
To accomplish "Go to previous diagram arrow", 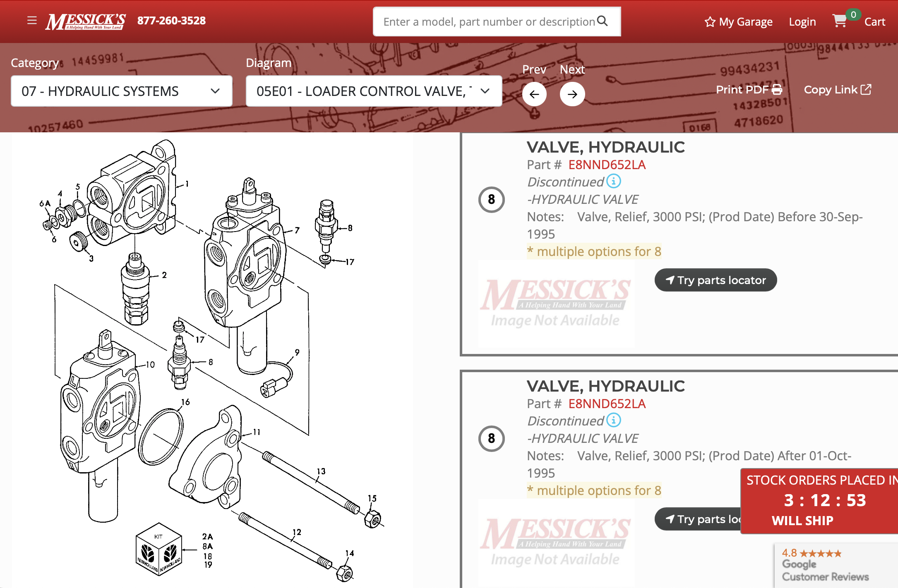I will coord(534,94).
